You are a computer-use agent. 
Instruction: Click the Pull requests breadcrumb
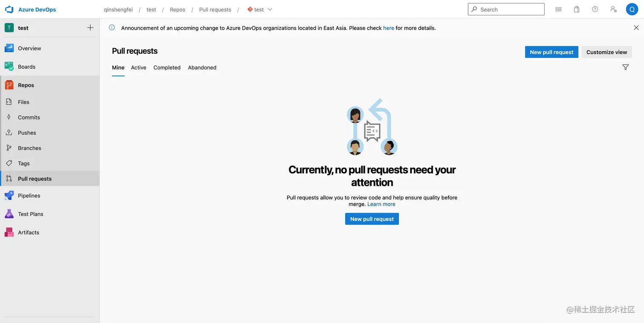click(x=215, y=9)
